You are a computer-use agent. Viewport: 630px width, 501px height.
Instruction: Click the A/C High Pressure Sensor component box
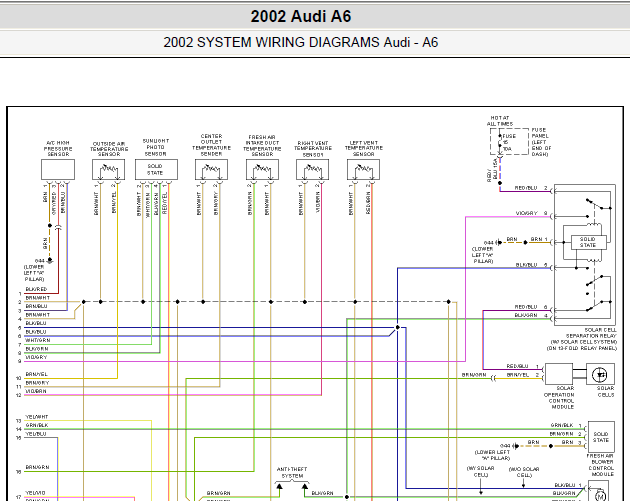click(58, 170)
